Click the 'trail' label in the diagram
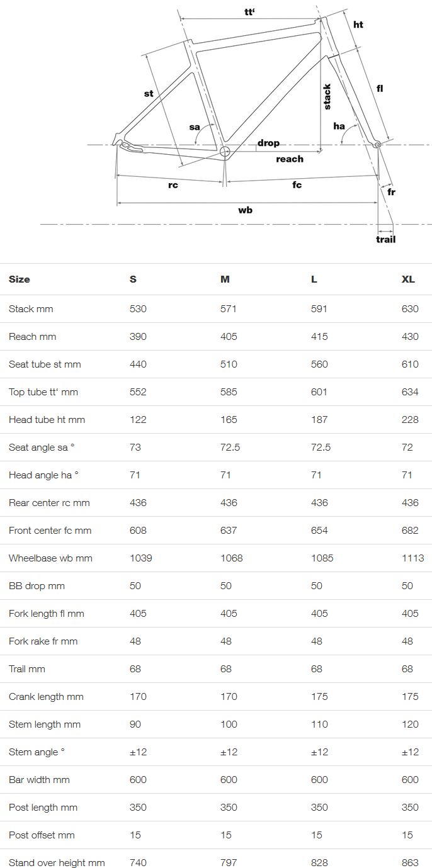 tap(386, 239)
